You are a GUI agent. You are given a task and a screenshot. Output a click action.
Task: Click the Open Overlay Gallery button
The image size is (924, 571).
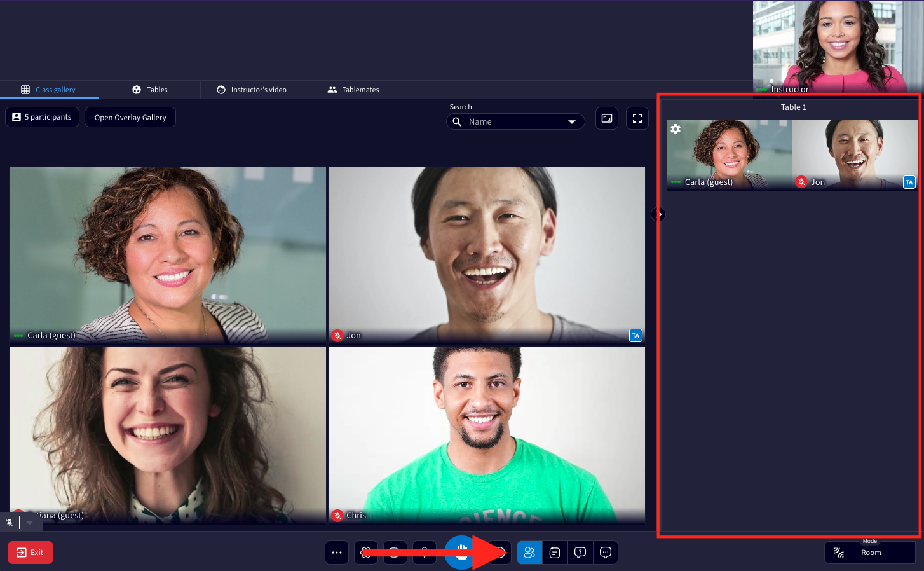pos(130,118)
